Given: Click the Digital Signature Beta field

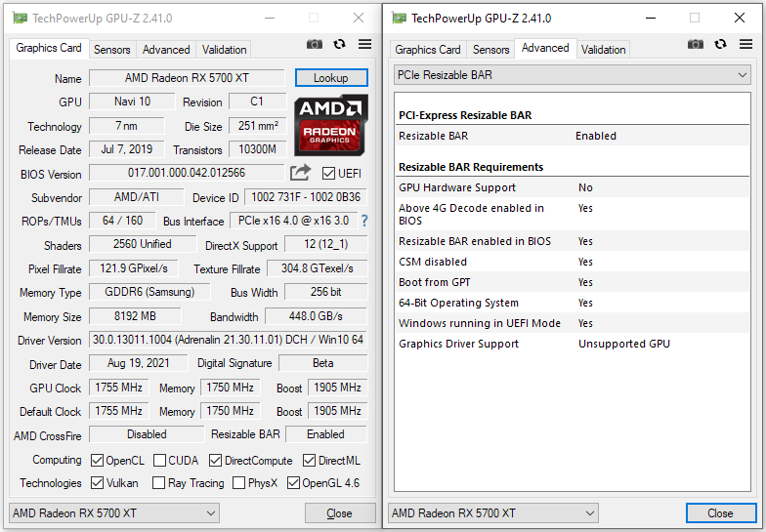Looking at the screenshot, I should tap(322, 363).
